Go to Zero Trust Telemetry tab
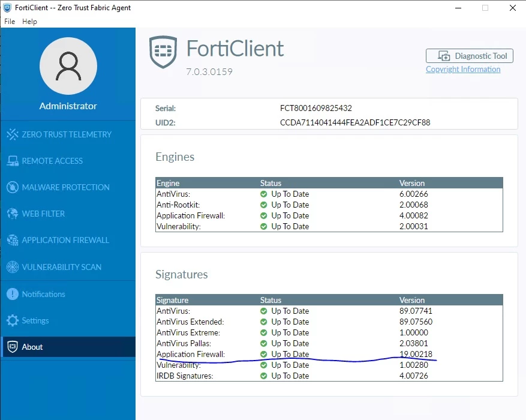 68,134
